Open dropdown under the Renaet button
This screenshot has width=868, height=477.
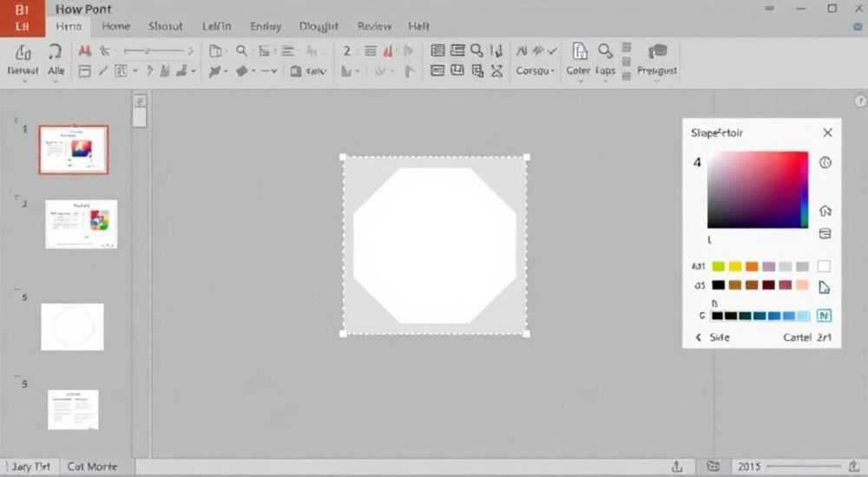[x=23, y=82]
